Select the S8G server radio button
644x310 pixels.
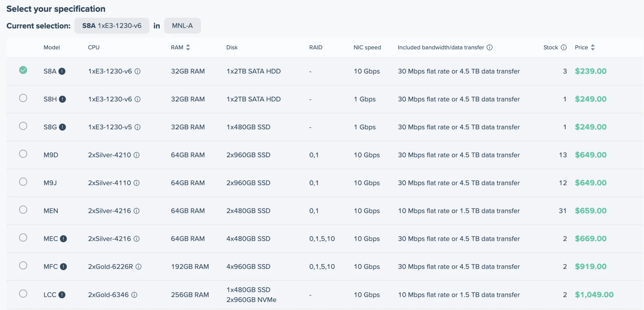[x=23, y=126]
